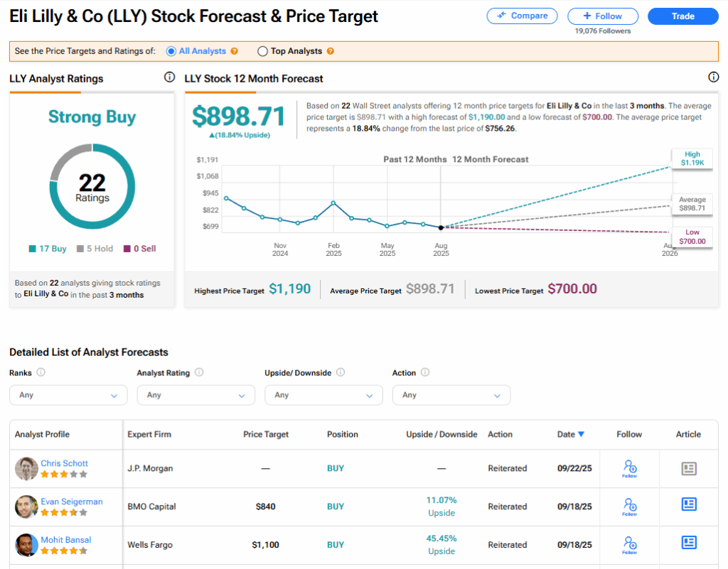Click the High $1.19K forecast label
The height and width of the screenshot is (569, 728).
pyautogui.click(x=692, y=158)
